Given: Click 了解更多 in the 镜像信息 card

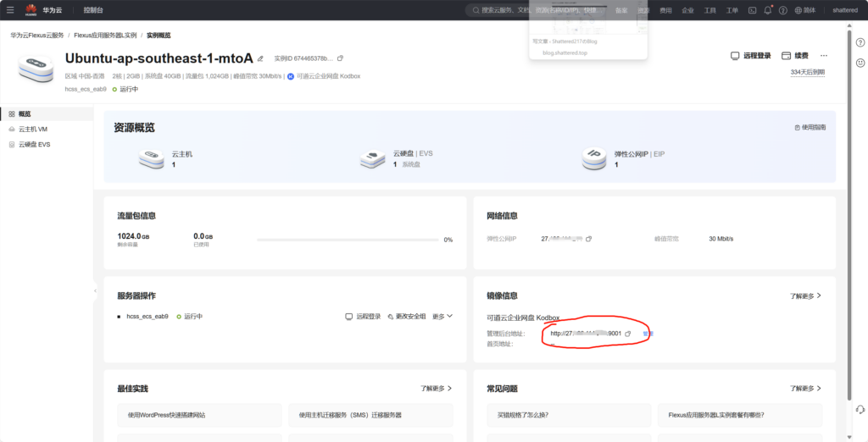Looking at the screenshot, I should 805,296.
